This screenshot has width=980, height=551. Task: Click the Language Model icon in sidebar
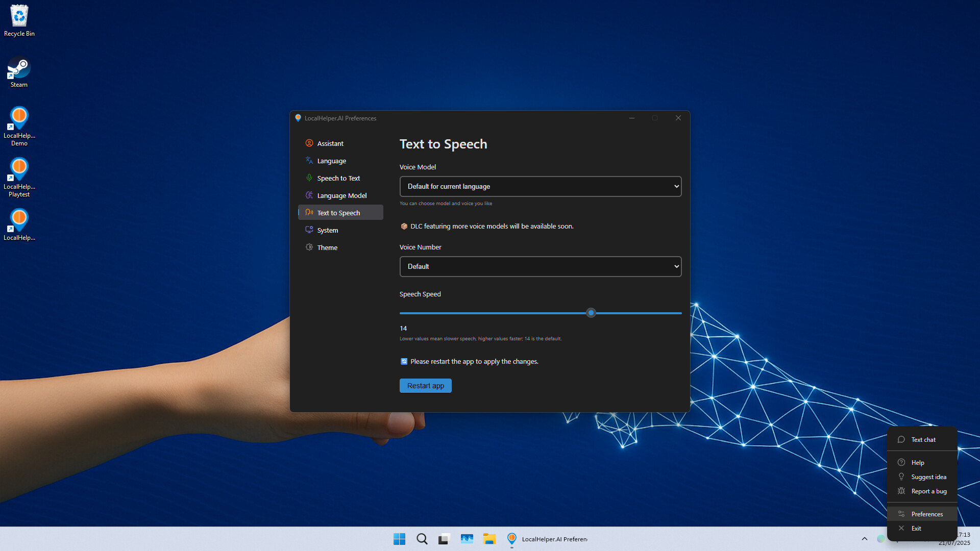tap(309, 195)
